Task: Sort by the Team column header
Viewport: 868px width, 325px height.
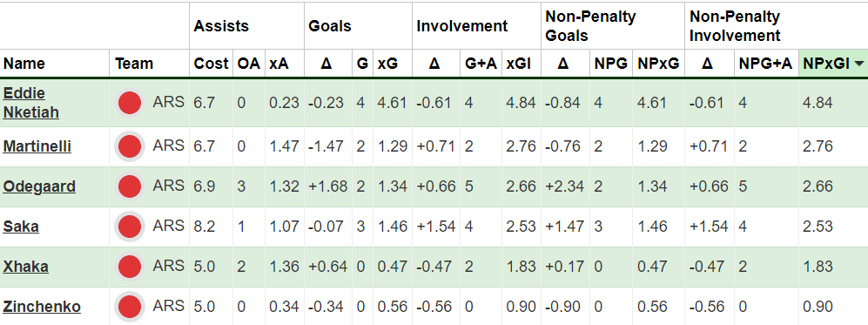Action: [134, 64]
